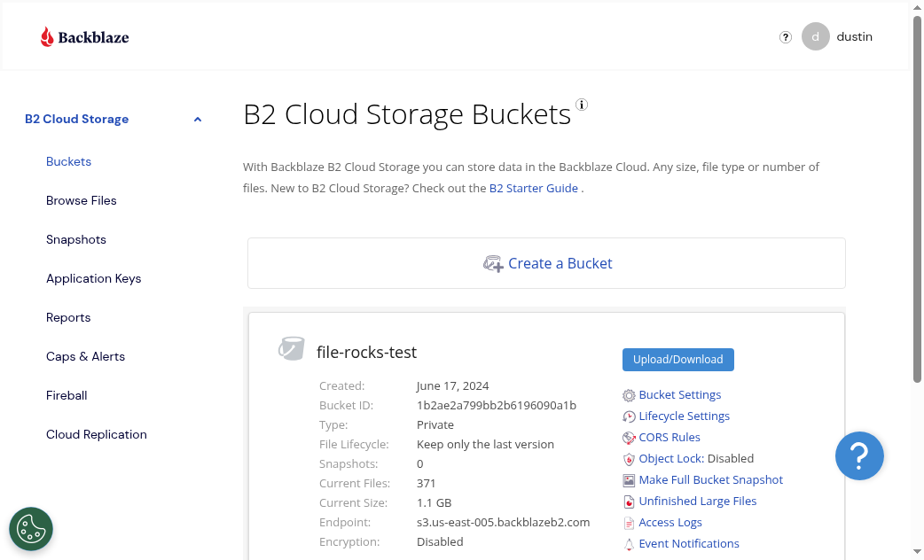Viewport: 924px width, 560px height.
Task: Click the Backblaze flame logo
Action: [46, 37]
